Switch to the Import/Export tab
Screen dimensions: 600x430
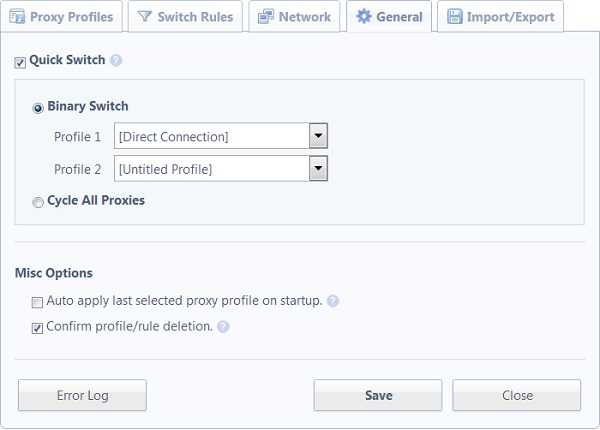pos(501,16)
